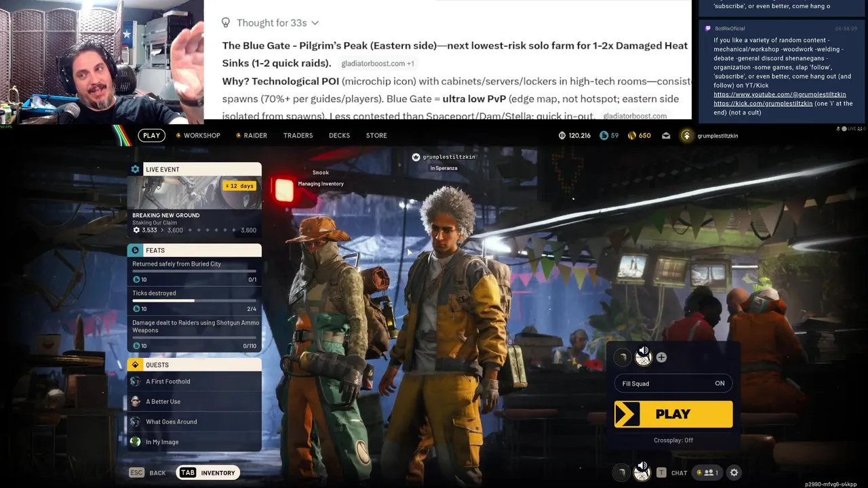868x488 pixels.
Task: Click the Smook Managing Inventory nameplate
Action: pyautogui.click(x=321, y=178)
